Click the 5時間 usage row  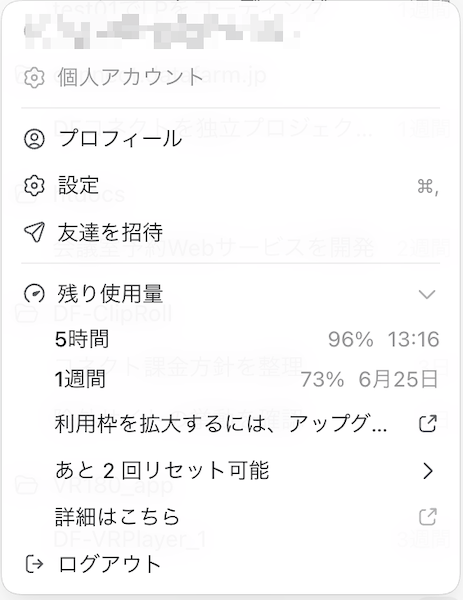[246, 339]
